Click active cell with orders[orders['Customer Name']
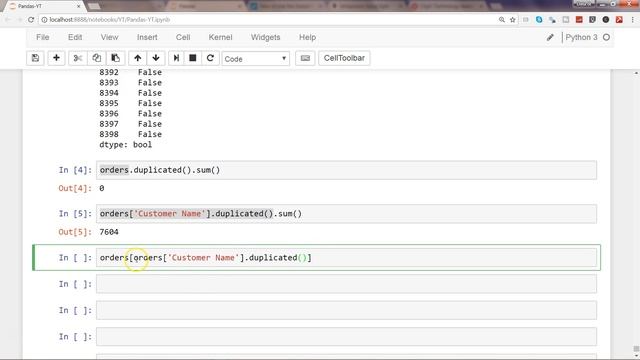The height and width of the screenshot is (360, 640). tap(346, 258)
